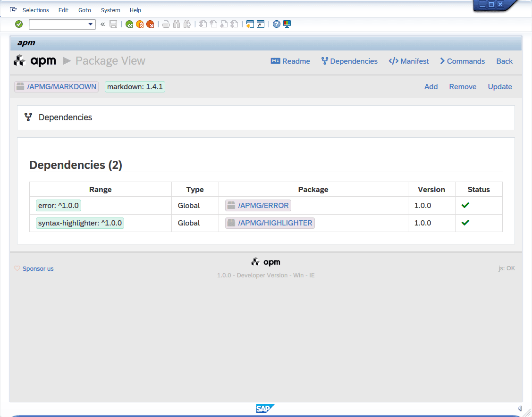Click the Remove dependency link

tap(463, 87)
